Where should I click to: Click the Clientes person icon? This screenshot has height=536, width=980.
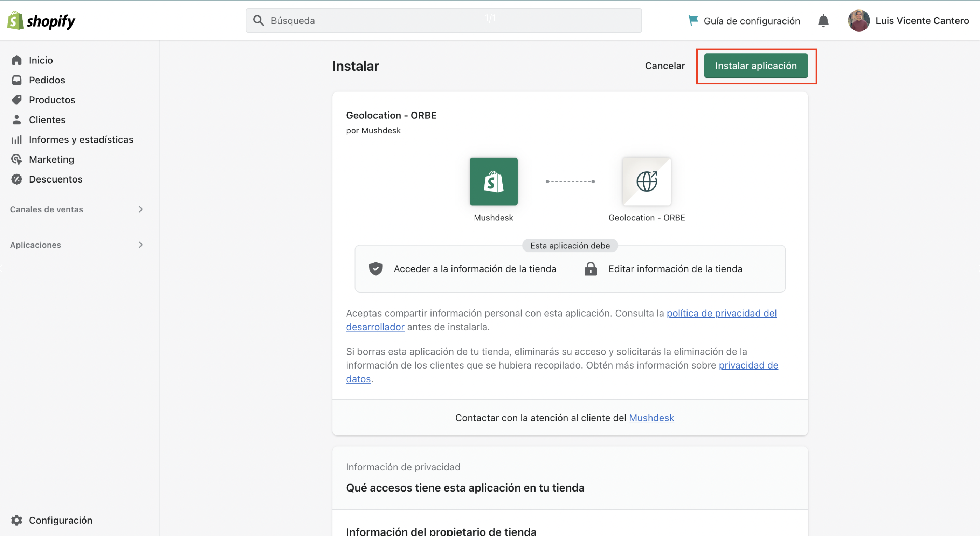tap(16, 119)
